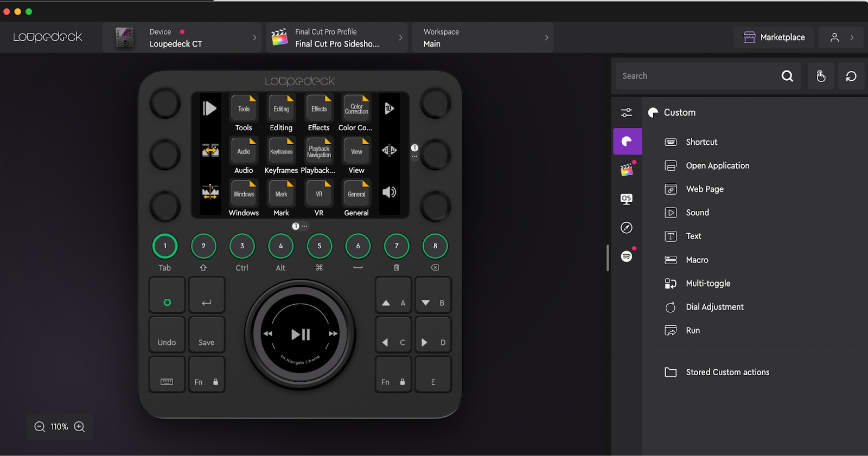Click the search magnifier icon
The width and height of the screenshot is (868, 456).
click(787, 76)
